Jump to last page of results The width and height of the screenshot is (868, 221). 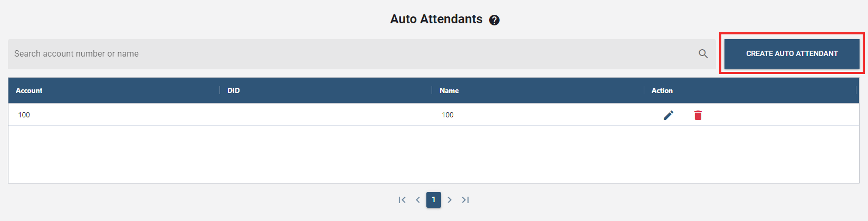[x=465, y=200]
